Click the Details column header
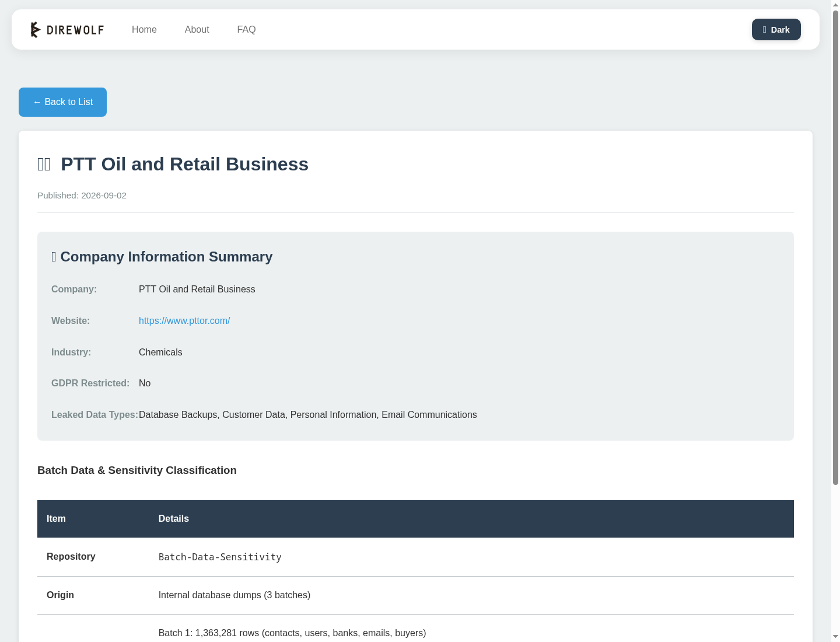 (x=174, y=519)
